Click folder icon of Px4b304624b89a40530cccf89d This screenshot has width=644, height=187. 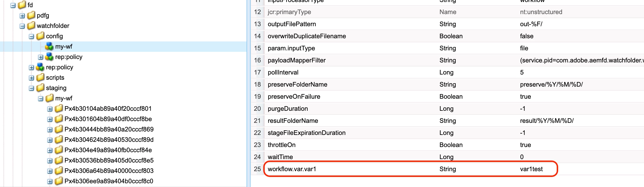59,140
